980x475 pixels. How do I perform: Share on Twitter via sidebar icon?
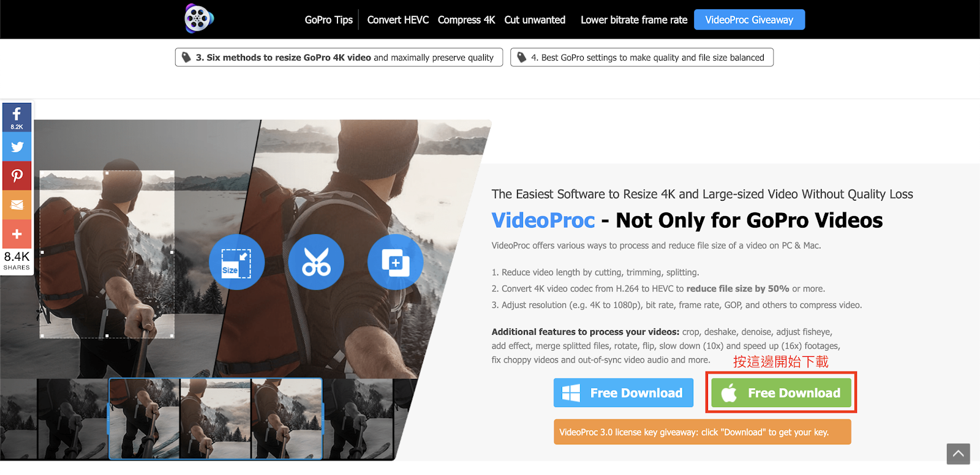pyautogui.click(x=17, y=146)
